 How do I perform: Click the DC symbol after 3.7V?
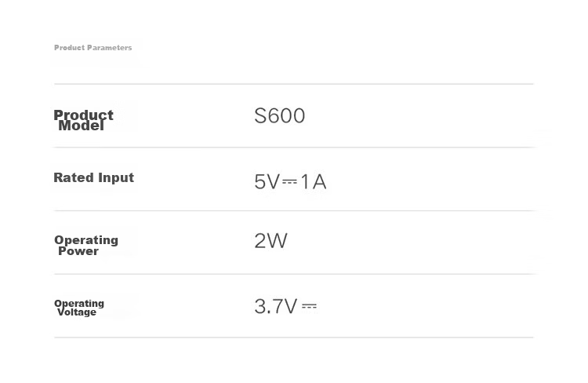[x=310, y=306]
